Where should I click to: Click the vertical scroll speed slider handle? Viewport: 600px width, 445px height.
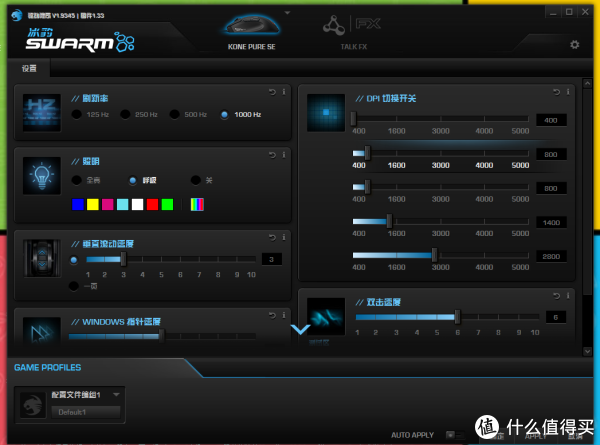(123, 259)
